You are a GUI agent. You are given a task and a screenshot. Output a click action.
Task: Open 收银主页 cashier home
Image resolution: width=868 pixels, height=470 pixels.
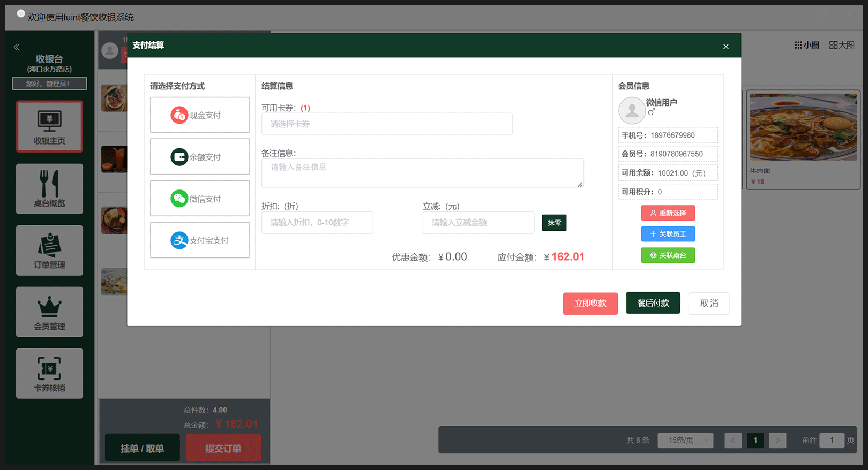[x=49, y=126]
